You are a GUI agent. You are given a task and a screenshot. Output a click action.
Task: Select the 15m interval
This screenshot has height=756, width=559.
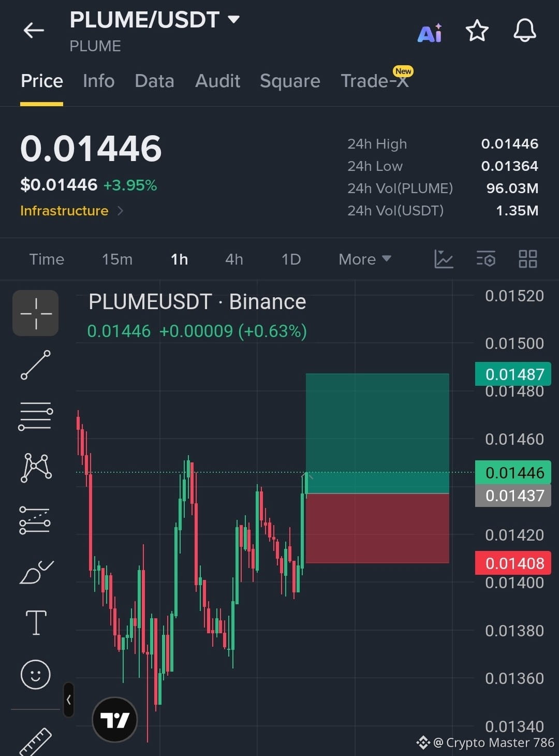point(117,259)
